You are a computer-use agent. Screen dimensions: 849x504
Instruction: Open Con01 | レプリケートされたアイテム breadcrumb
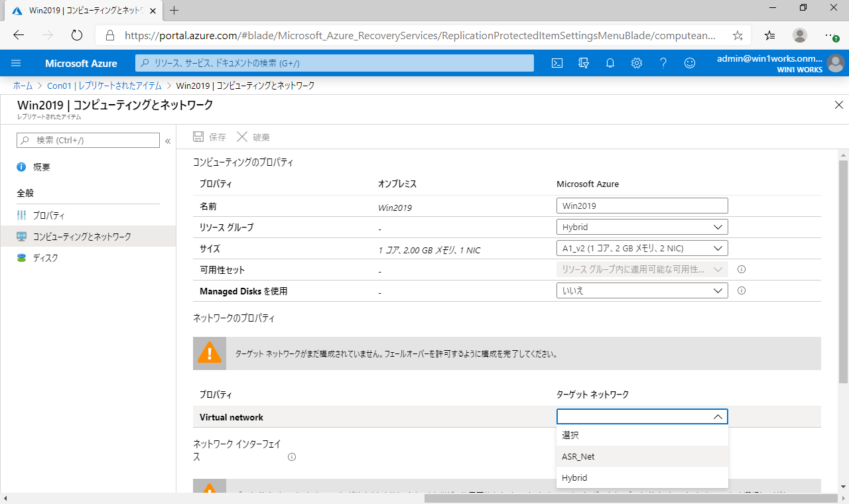pyautogui.click(x=104, y=86)
